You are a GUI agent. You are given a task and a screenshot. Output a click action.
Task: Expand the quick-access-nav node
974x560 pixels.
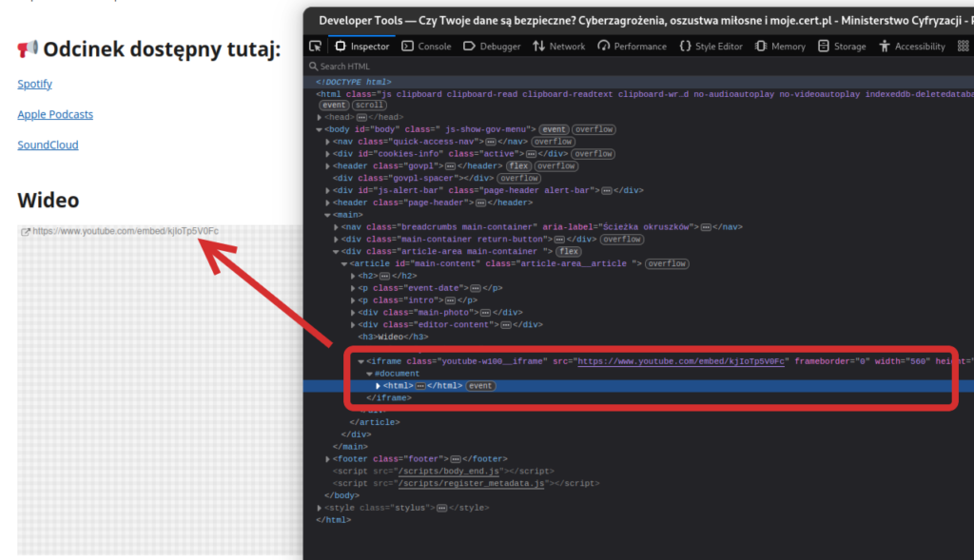pyautogui.click(x=328, y=142)
